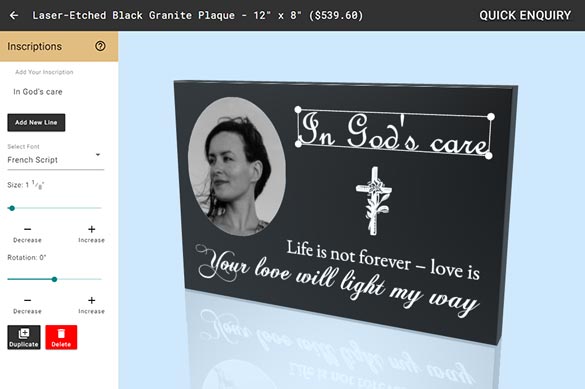The width and height of the screenshot is (585, 389).
Task: Select the oval portrait photo on plaque
Action: [x=237, y=166]
